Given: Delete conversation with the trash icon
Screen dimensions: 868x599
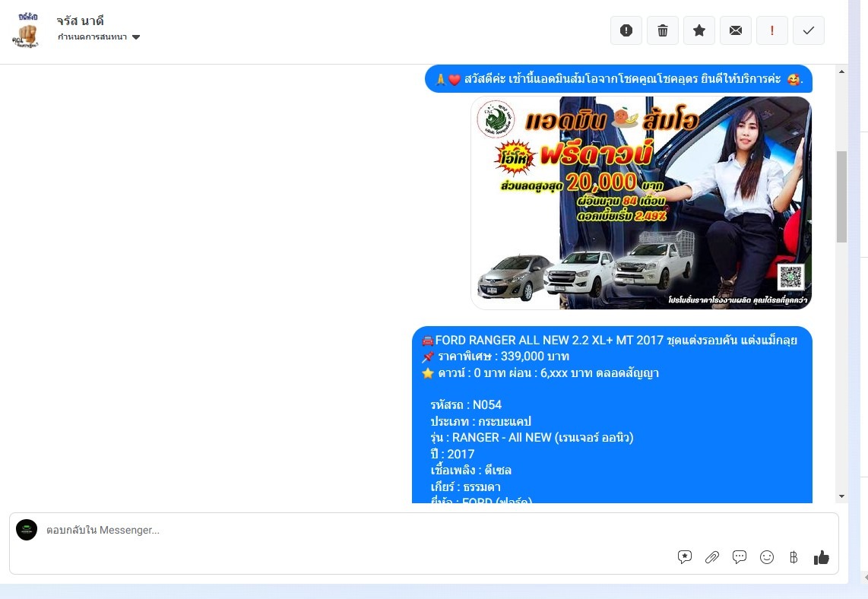Looking at the screenshot, I should 663,30.
